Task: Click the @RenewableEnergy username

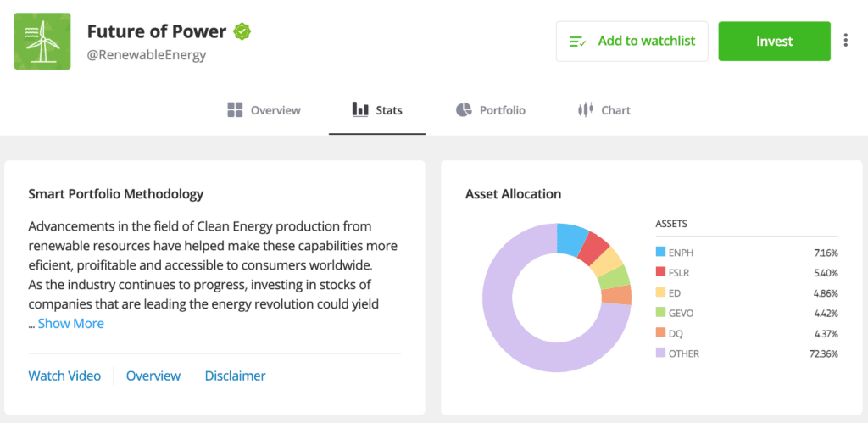Action: click(x=147, y=55)
